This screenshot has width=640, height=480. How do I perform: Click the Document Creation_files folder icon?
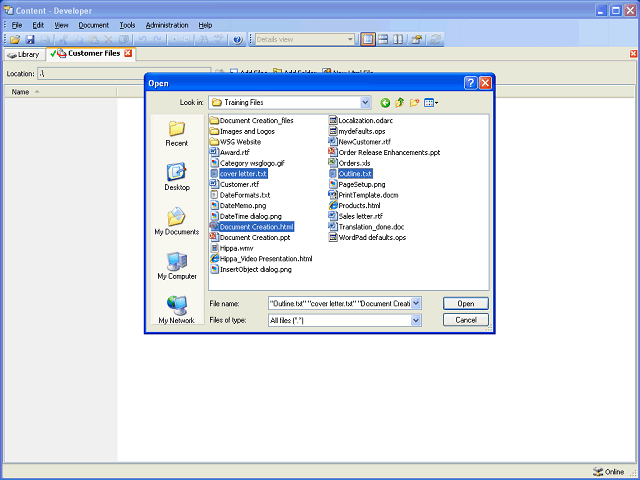(x=214, y=120)
